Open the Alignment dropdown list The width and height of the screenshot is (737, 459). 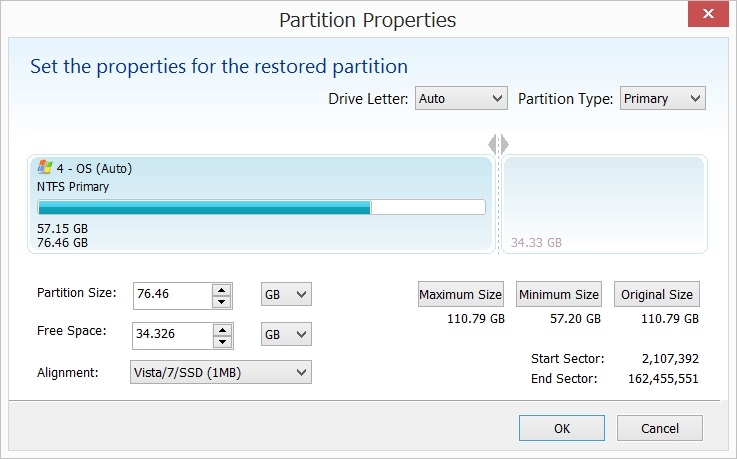click(x=220, y=372)
